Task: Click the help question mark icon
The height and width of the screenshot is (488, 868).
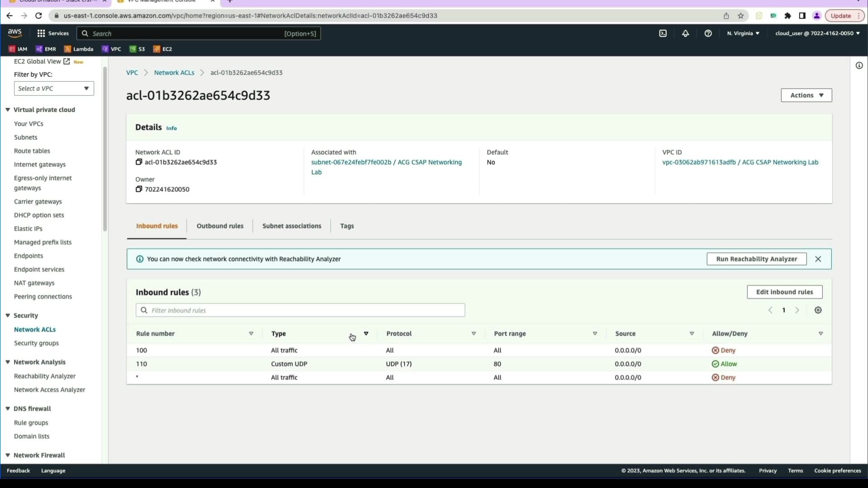Action: click(x=708, y=33)
